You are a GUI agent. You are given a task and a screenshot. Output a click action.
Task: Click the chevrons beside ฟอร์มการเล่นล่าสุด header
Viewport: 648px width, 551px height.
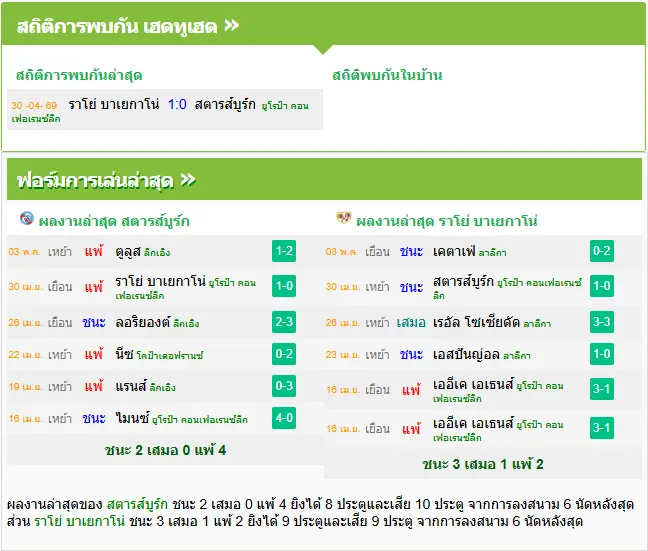[x=188, y=180]
